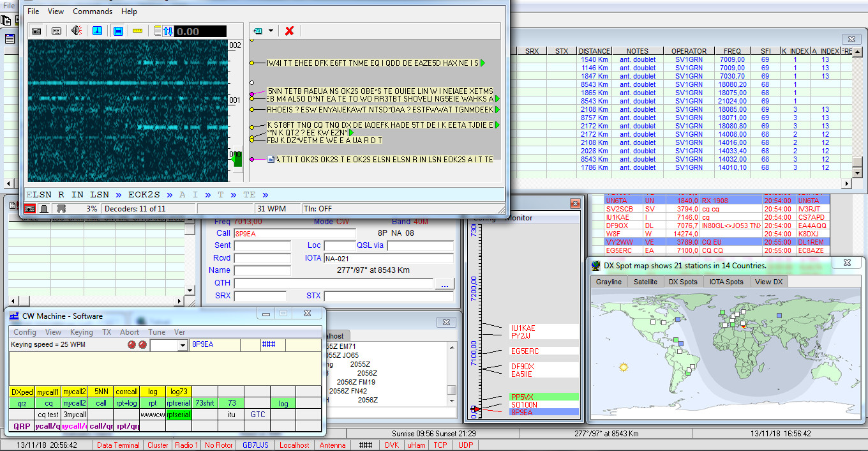Screen dimensions: 868x451
Task: Expand the QTH lookup via ... control
Action: point(444,284)
